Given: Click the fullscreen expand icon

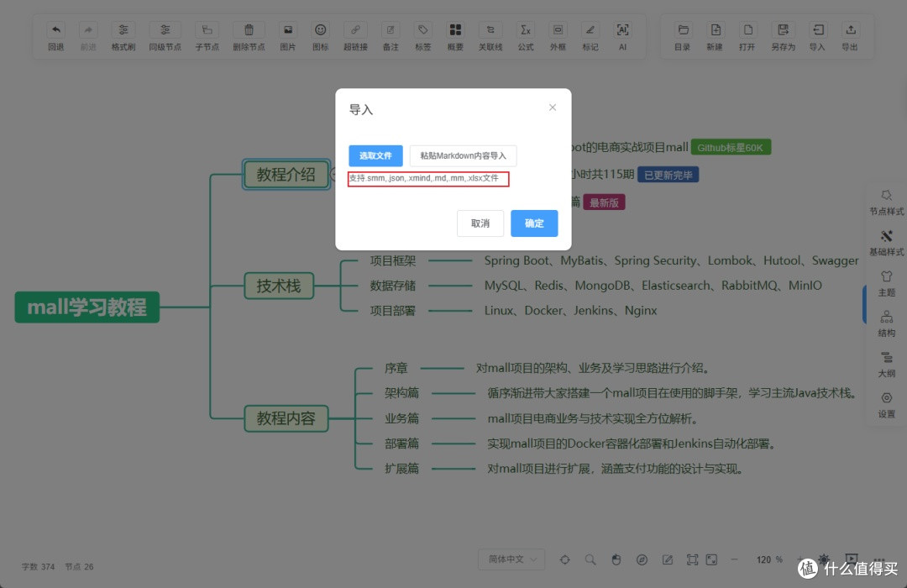Looking at the screenshot, I should [x=711, y=559].
